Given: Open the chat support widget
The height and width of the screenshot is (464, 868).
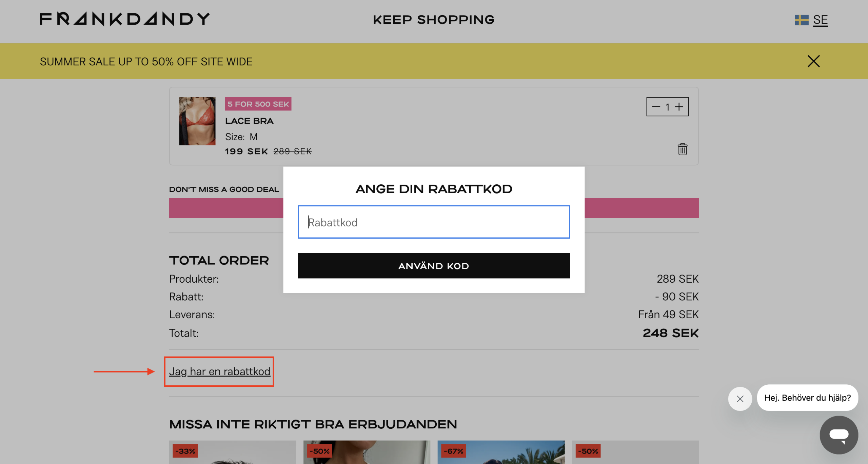Looking at the screenshot, I should [x=839, y=435].
